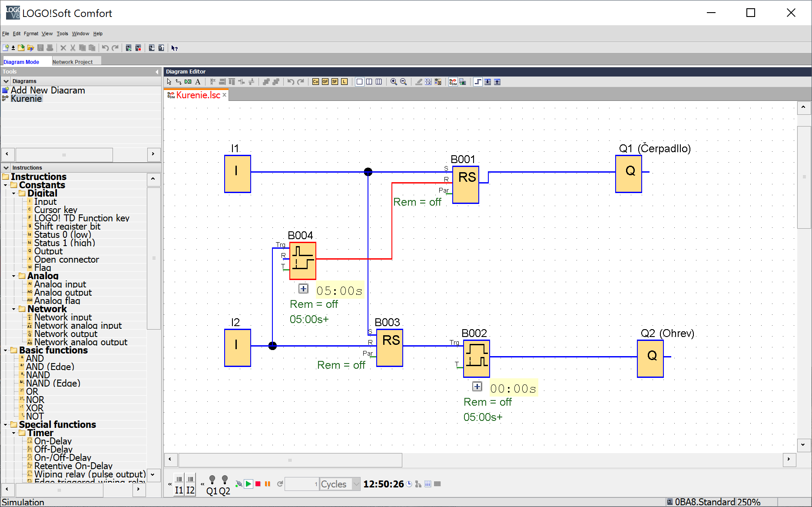Click the zoom in magnifier icon
Viewport: 812px width, 507px height.
pos(394,82)
